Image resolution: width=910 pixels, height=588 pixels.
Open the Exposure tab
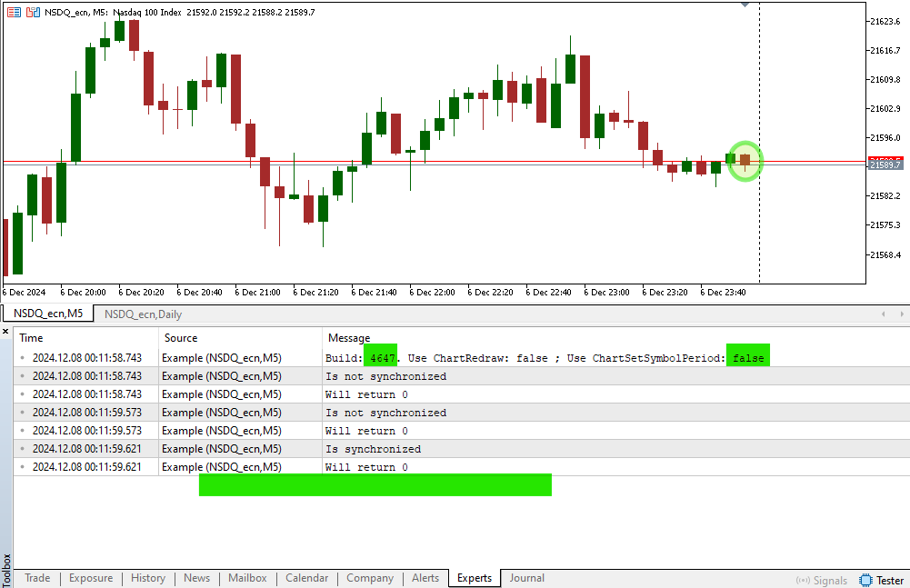point(91,578)
